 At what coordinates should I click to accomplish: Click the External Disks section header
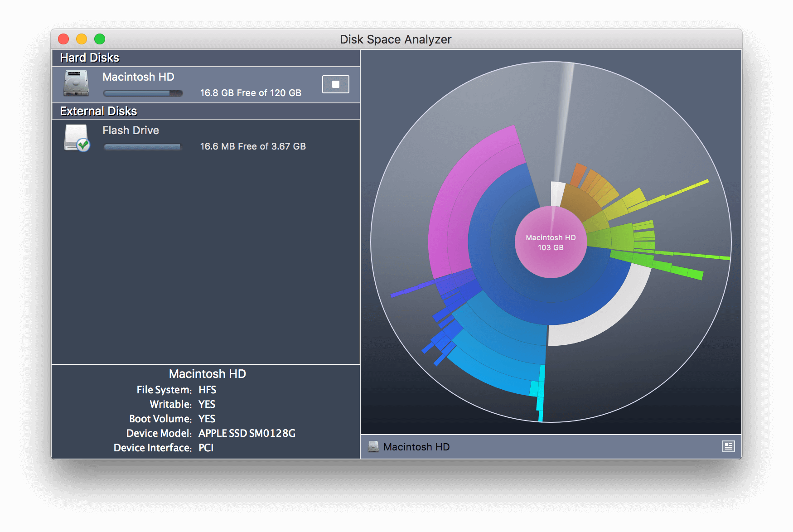(206, 111)
